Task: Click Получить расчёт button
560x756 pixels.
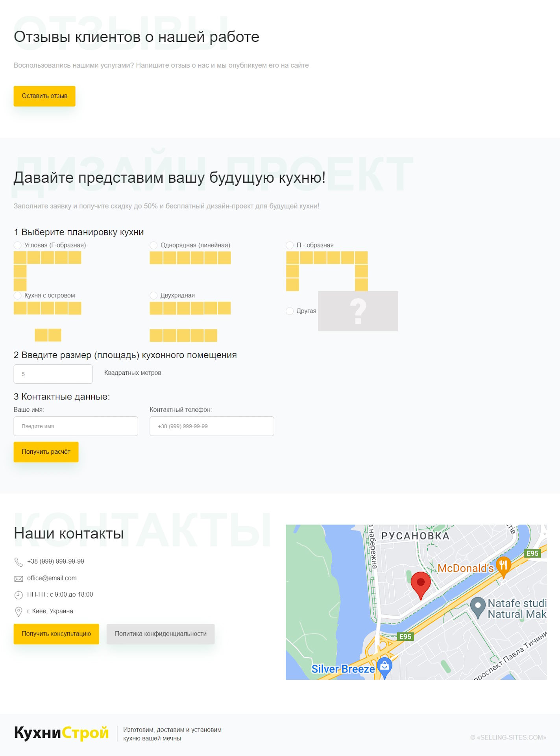Action: [46, 452]
